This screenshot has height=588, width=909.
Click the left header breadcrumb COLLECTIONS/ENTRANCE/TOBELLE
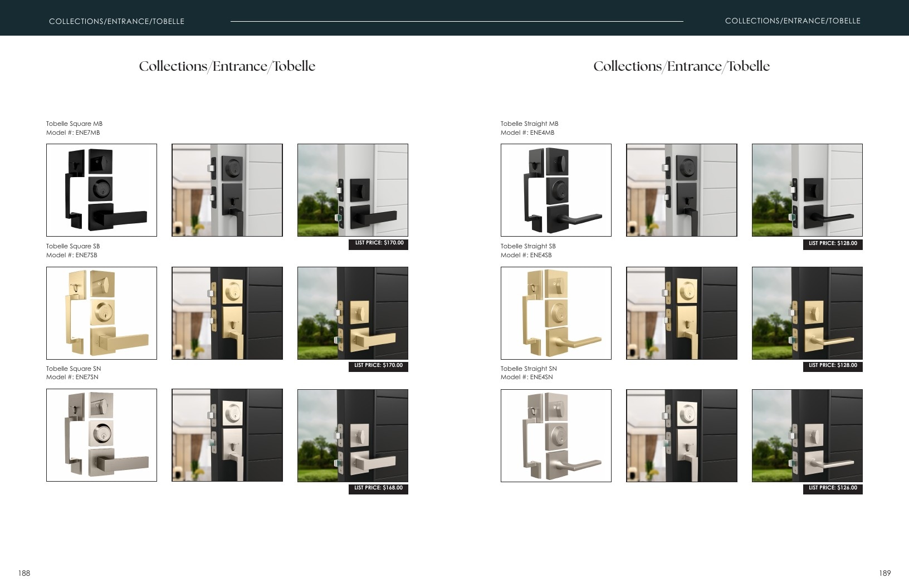point(116,21)
